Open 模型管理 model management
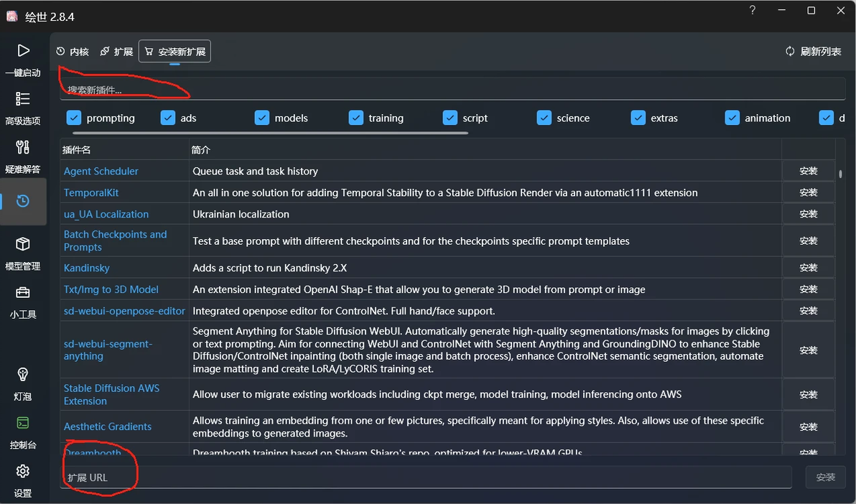856x504 pixels. coord(23,253)
